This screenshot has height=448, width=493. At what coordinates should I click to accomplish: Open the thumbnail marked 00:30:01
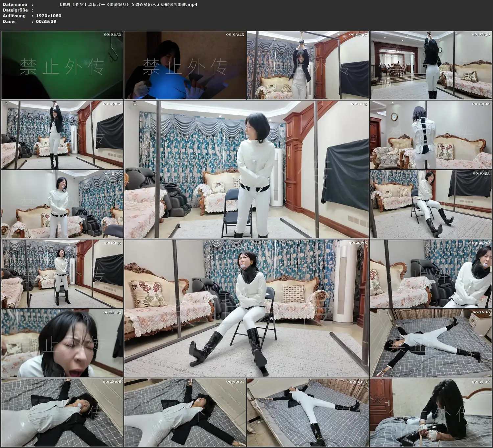[185, 413]
